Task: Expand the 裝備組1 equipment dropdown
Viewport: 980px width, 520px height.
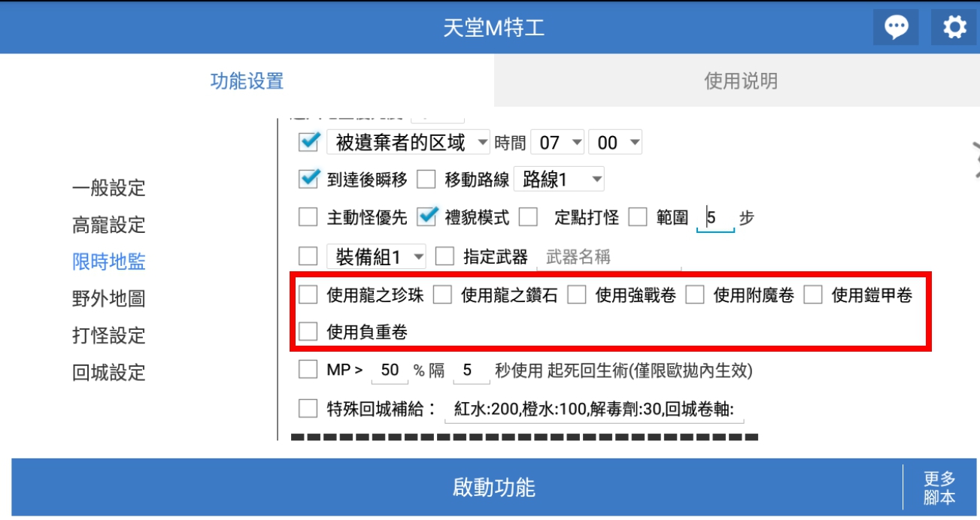Action: [x=378, y=257]
